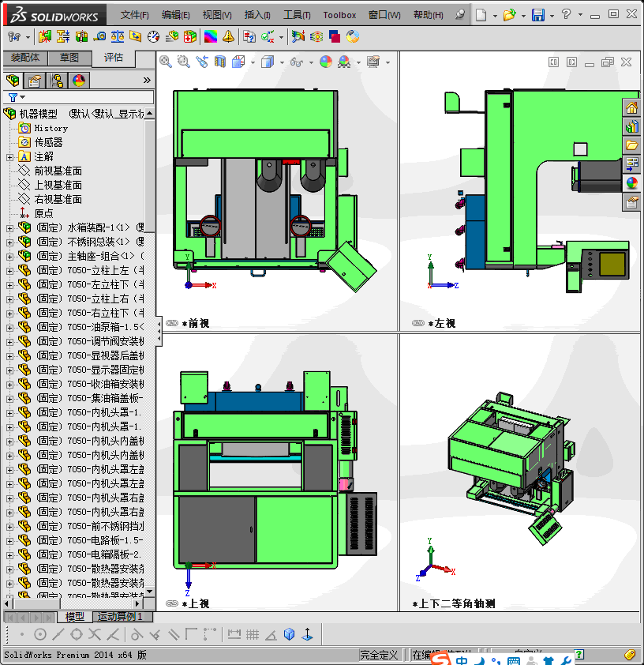This screenshot has height=665, width=644.
Task: Open the Mass Properties scale icon
Action: click(x=118, y=36)
